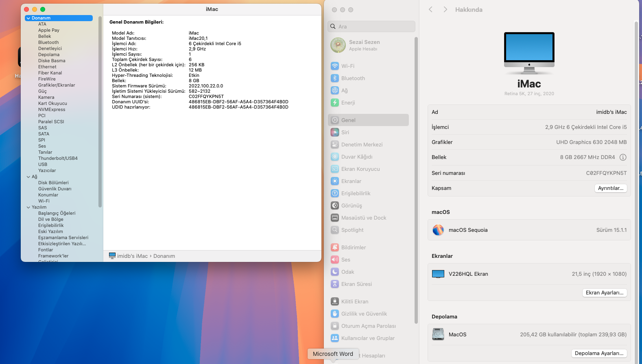Viewport: 642px width, 364px height.
Task: Click the Bluetooth icon in settings sidebar
Action: (x=334, y=78)
